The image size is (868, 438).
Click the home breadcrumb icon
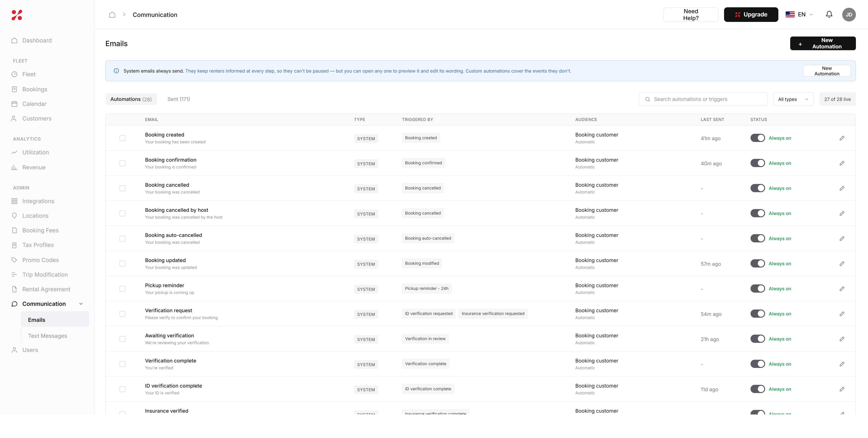(112, 15)
